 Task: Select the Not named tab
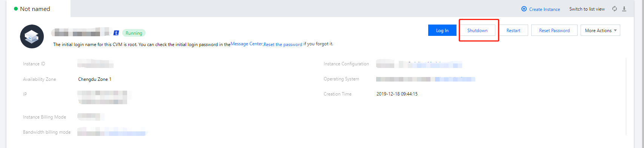(x=36, y=9)
